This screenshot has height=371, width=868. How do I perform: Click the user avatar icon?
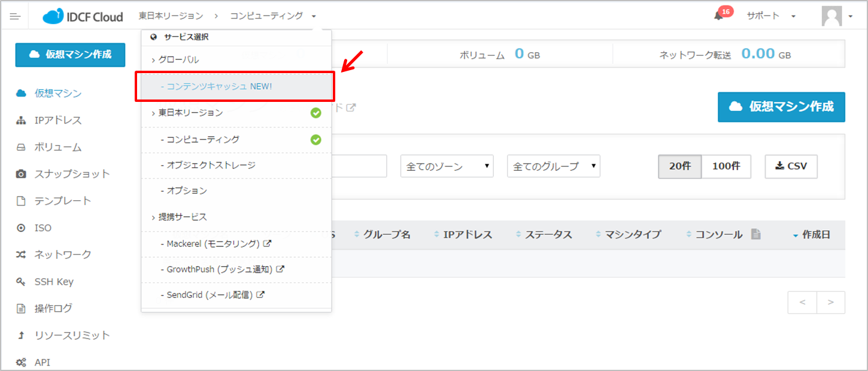831,16
